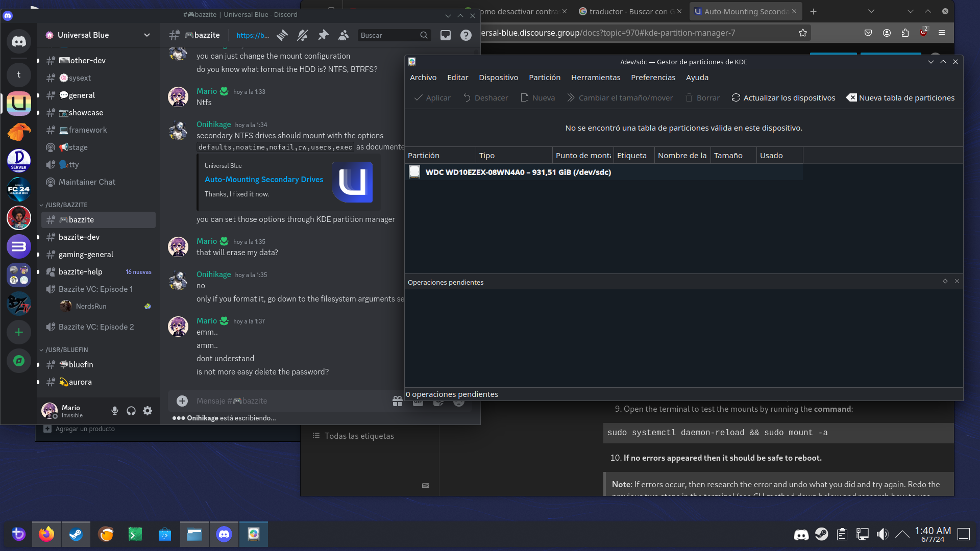
Task: Toggle channel notification settings bell
Action: [x=303, y=35]
